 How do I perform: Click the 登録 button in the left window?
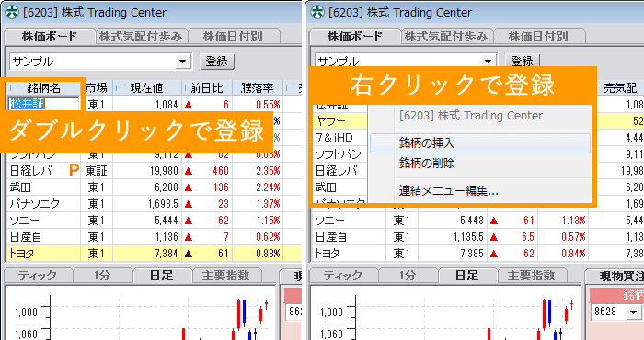tap(217, 62)
